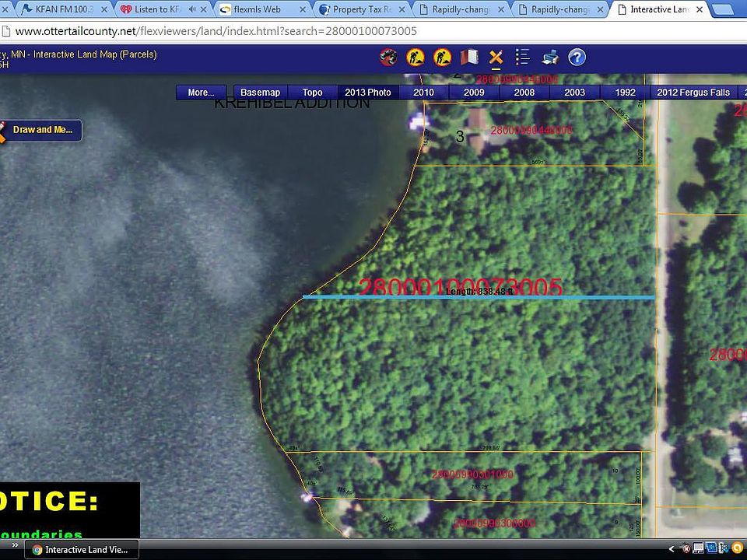The height and width of the screenshot is (560, 747).
Task: Switch to the Topo map view
Action: coord(313,93)
